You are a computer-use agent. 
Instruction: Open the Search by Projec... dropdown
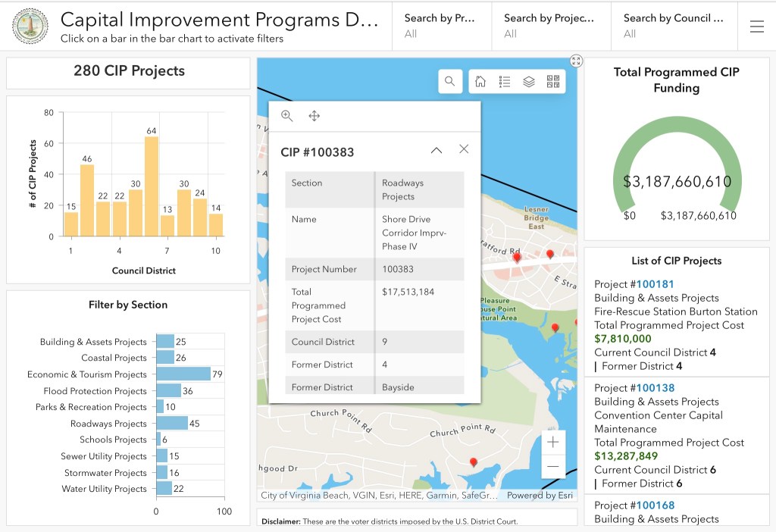coord(550,26)
